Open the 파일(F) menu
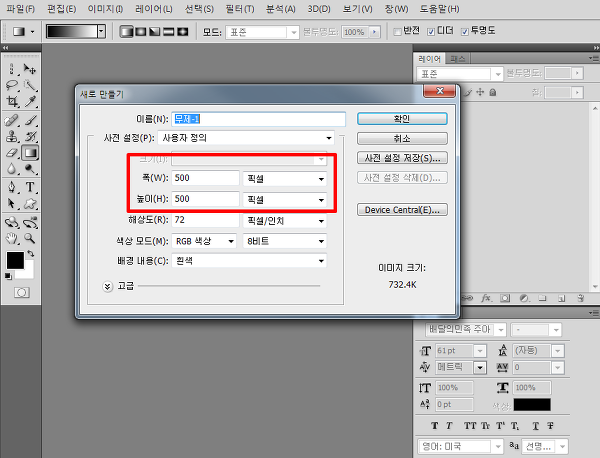Image resolution: width=600 pixels, height=458 pixels. [21, 9]
